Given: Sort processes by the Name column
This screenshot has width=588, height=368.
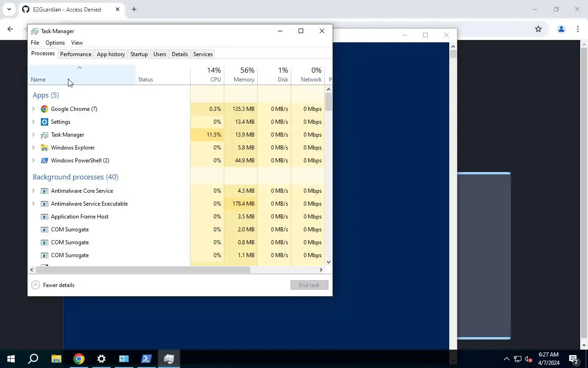Looking at the screenshot, I should click(82, 75).
